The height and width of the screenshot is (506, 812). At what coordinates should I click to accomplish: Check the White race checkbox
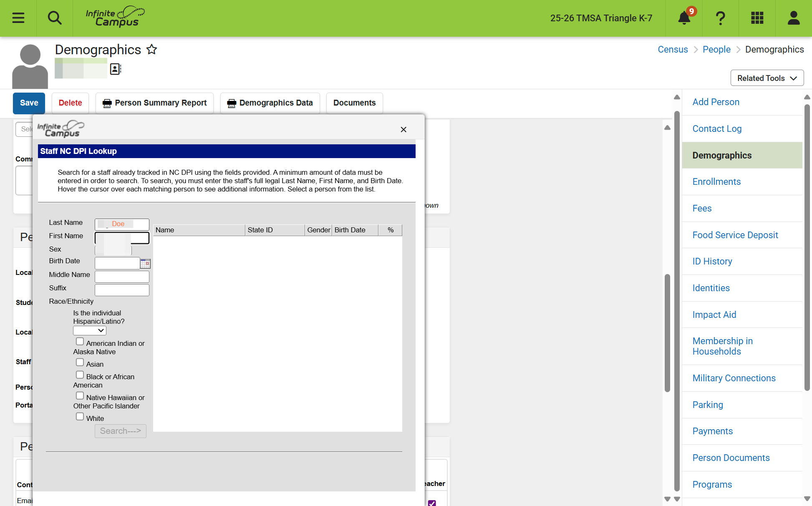point(80,417)
